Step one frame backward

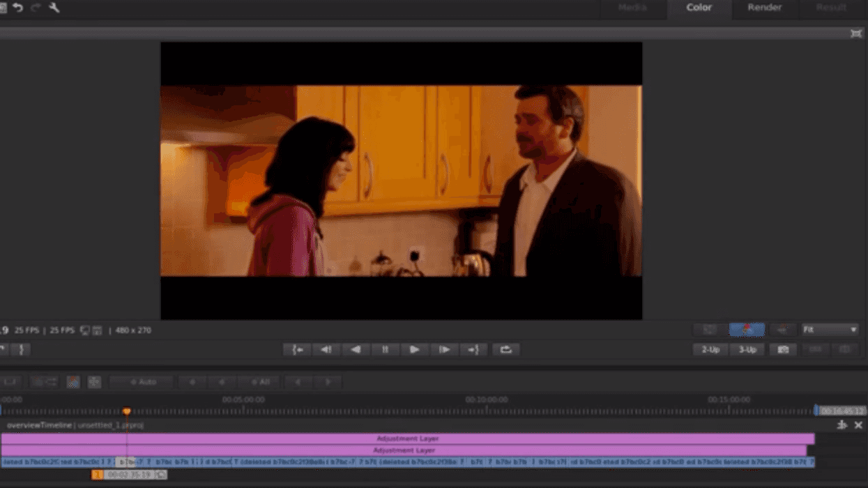point(326,350)
